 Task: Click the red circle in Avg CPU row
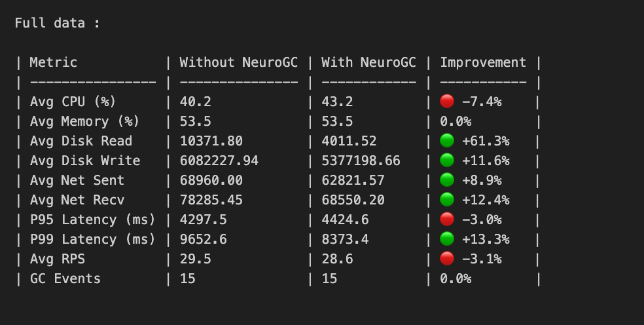click(x=447, y=101)
